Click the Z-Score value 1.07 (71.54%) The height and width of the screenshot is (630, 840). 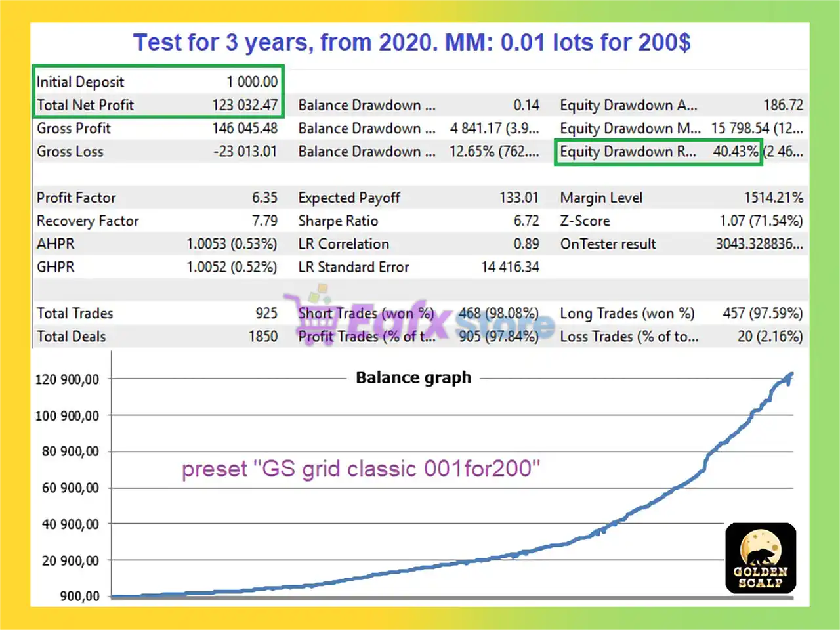tap(761, 220)
